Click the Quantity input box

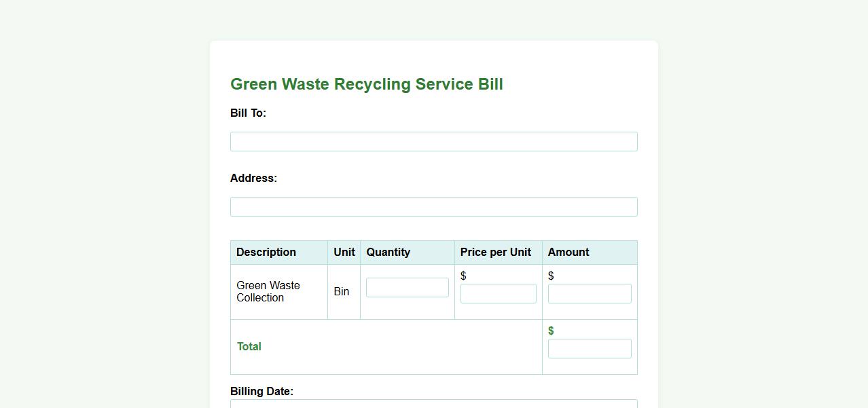click(407, 287)
